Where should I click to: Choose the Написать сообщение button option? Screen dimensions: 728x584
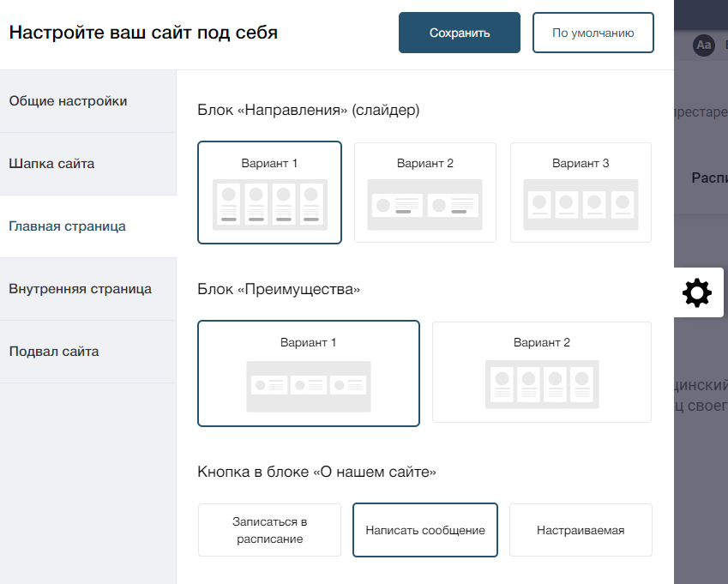pos(424,530)
